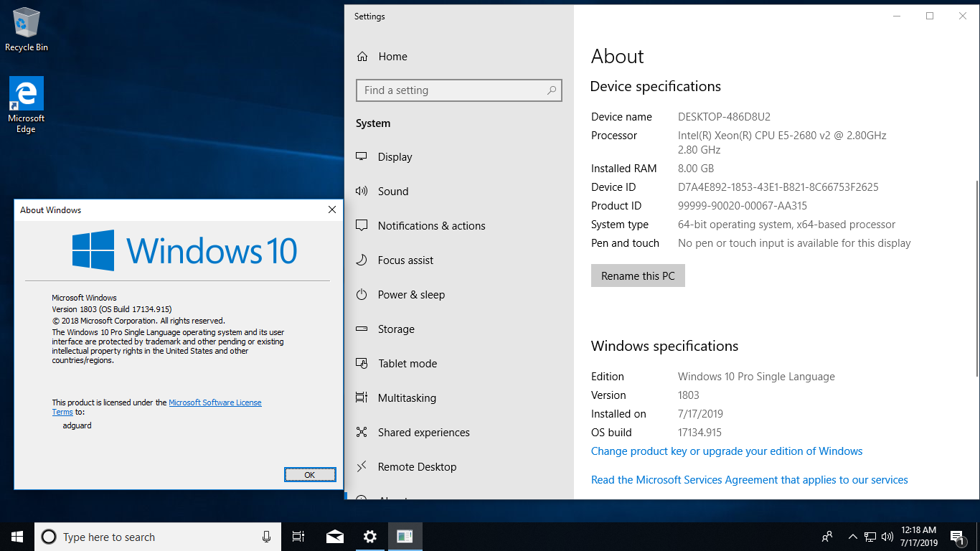Click the Home icon in Settings sidebar
980x551 pixels.
coord(362,57)
